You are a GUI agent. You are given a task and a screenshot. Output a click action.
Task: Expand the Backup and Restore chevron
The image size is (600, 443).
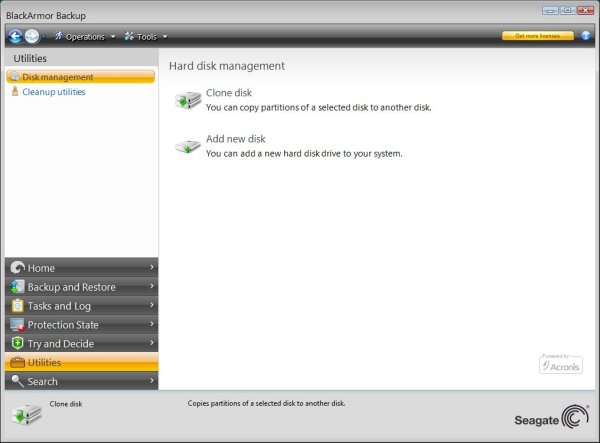152,286
